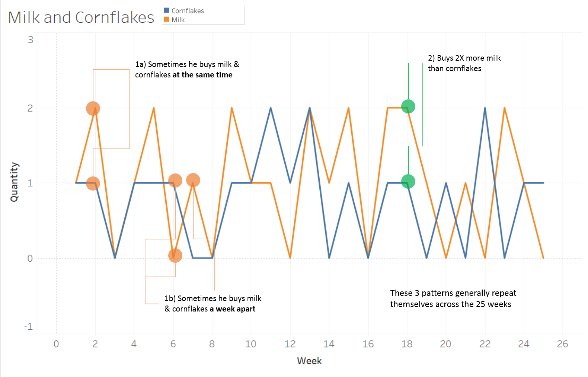Select the Cornflakes legend label
Image resolution: width=588 pixels, height=377 pixels.
(188, 11)
